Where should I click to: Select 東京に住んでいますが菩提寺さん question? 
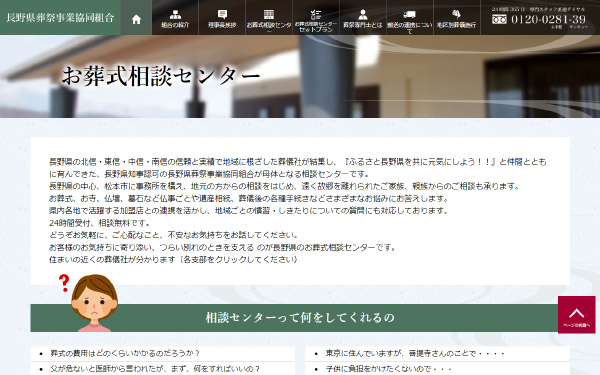pyautogui.click(x=415, y=353)
